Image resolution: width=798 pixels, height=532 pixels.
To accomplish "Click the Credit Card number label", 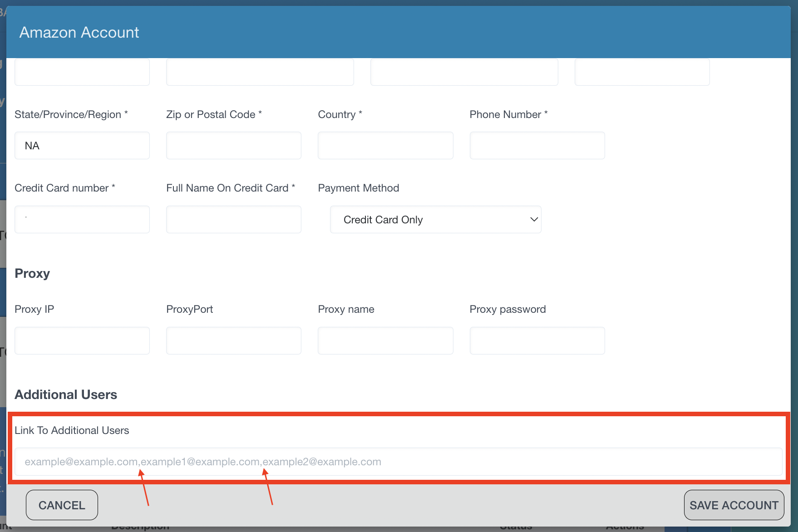I will tap(65, 188).
